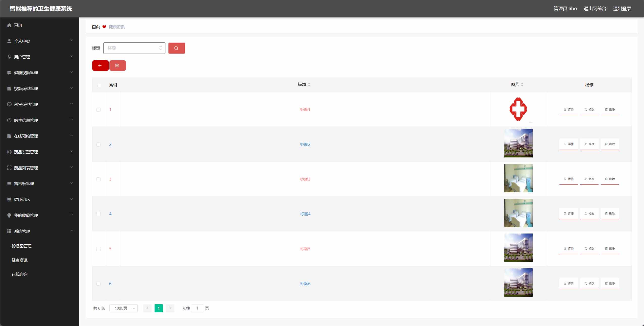This screenshot has width=644, height=326.
Task: Click the chat icon next to 健康视频管理
Action: 9,73
